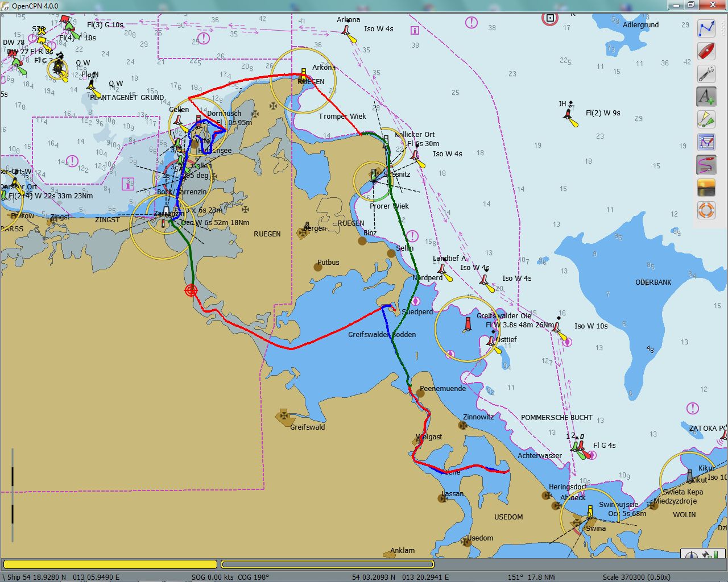Click the Swinoujscie lighthouse symbol
The height and width of the screenshot is (582, 728).
[x=590, y=512]
